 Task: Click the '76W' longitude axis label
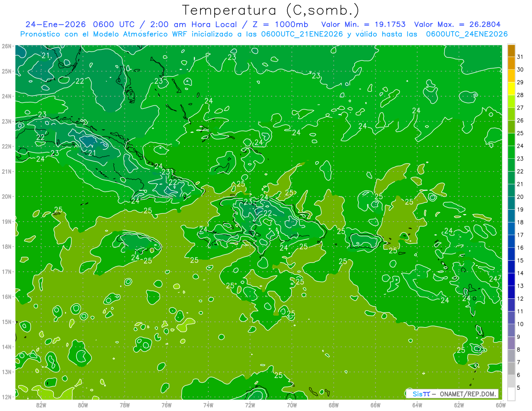pyautogui.click(x=166, y=405)
